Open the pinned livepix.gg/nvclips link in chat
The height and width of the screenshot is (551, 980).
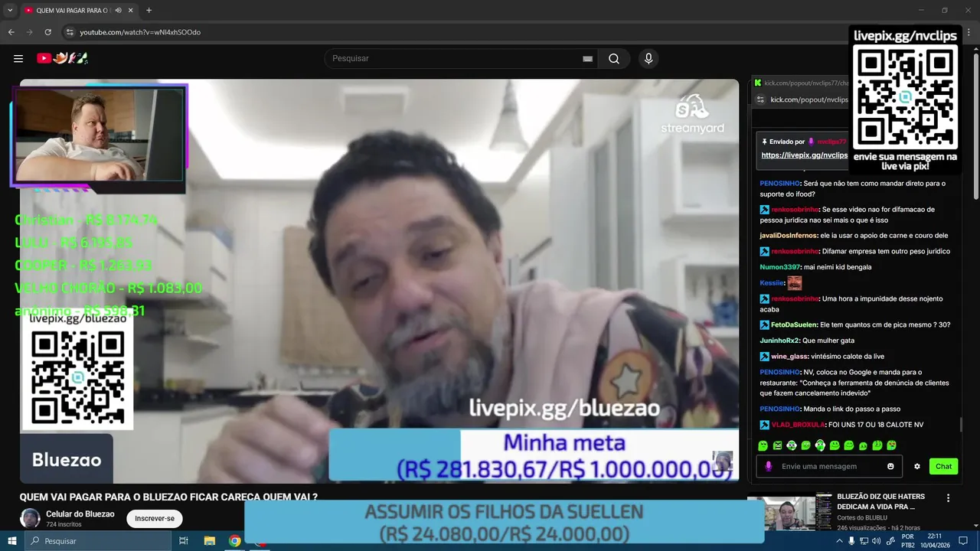tap(804, 155)
